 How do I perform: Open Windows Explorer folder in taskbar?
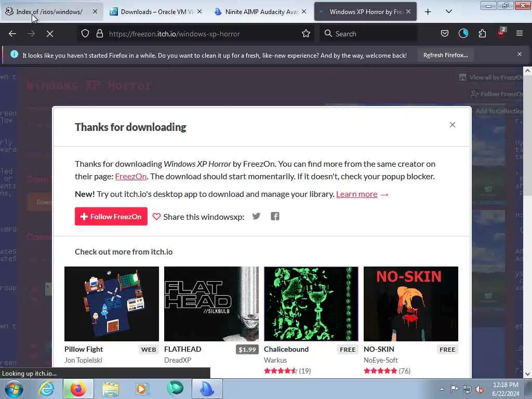[x=111, y=389]
